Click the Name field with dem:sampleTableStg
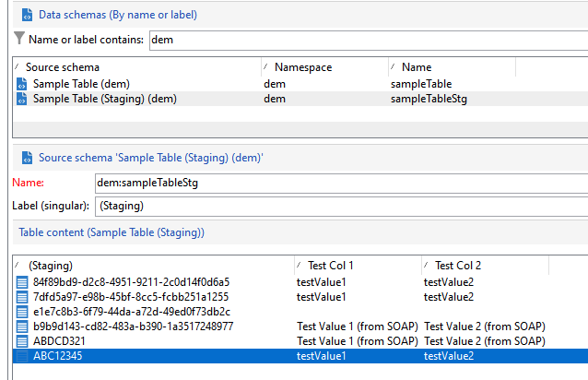 341,183
